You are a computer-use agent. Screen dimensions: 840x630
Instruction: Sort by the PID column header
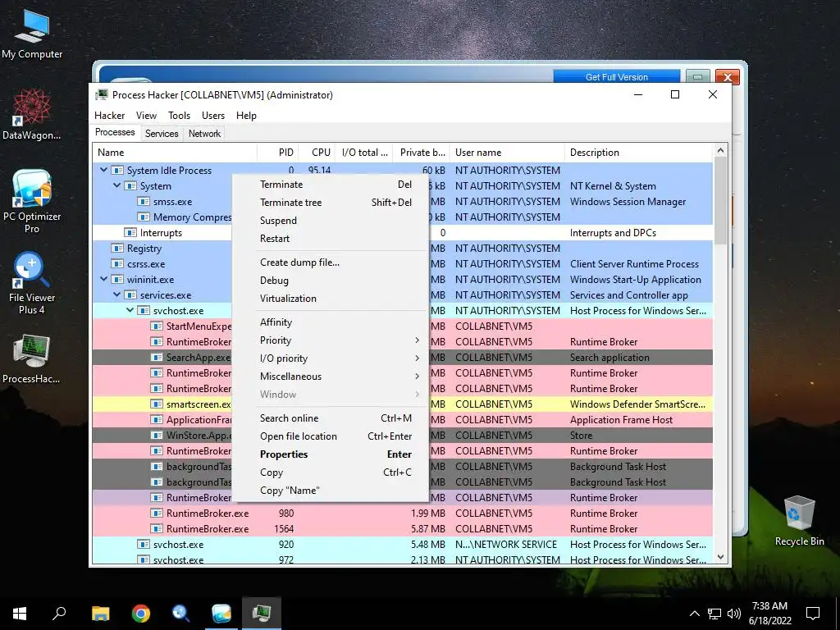point(278,153)
